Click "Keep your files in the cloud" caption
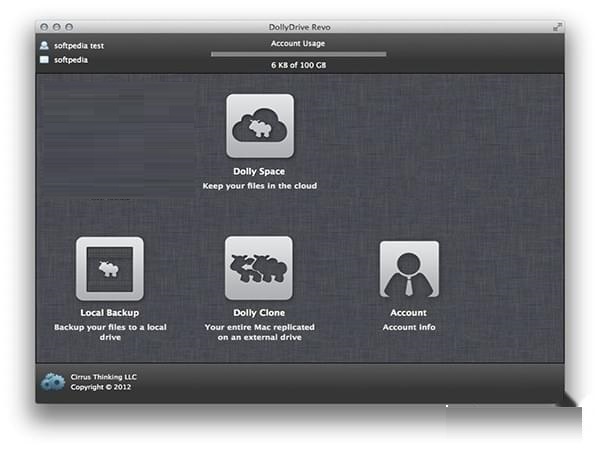The height and width of the screenshot is (450, 600). [259, 186]
